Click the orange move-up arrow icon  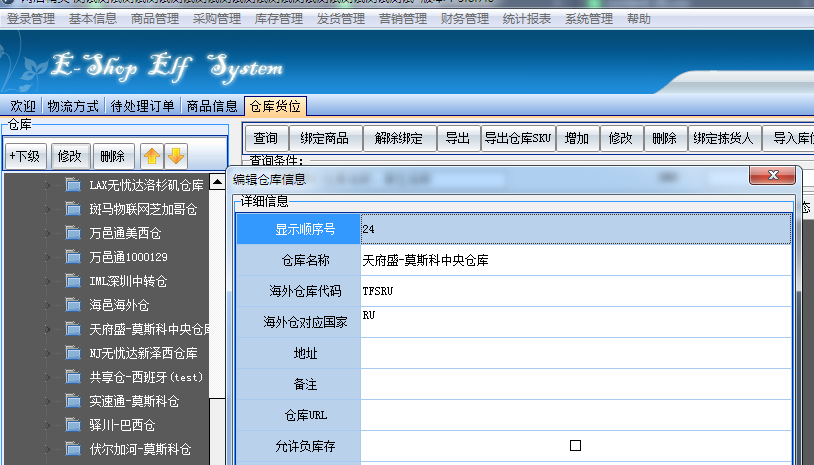[152, 156]
